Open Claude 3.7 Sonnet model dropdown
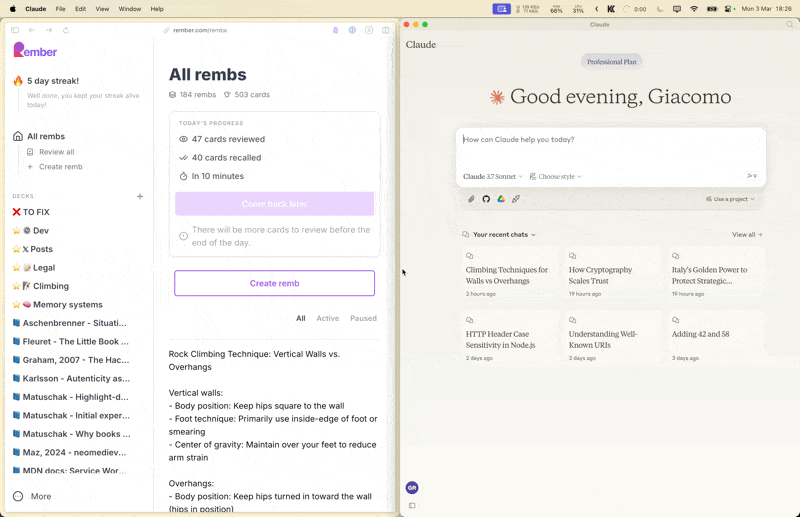 click(x=492, y=177)
